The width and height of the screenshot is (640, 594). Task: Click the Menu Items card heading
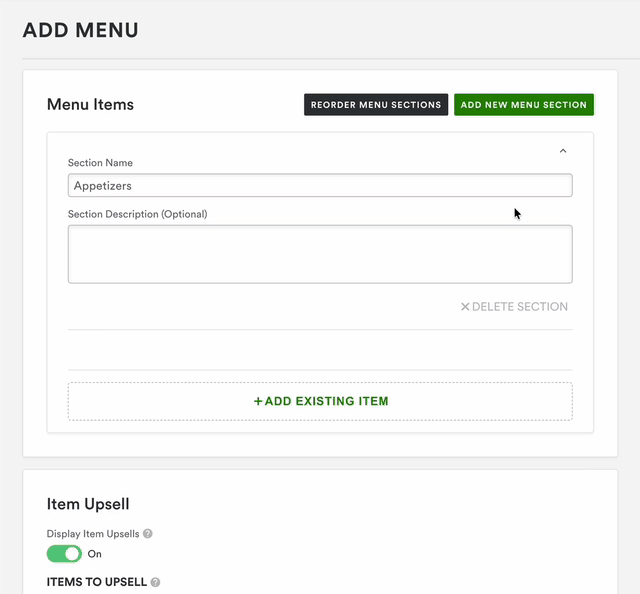point(90,104)
